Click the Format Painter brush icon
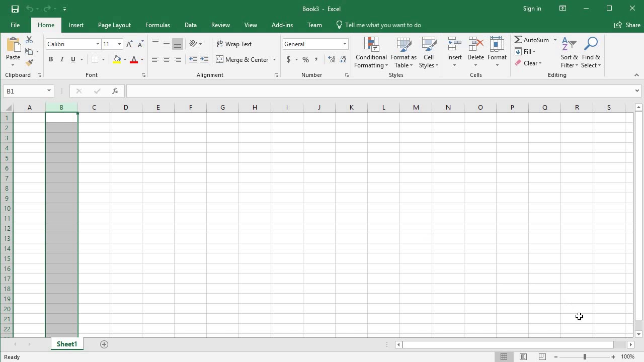Viewport: 644px width, 362px height. pyautogui.click(x=29, y=63)
